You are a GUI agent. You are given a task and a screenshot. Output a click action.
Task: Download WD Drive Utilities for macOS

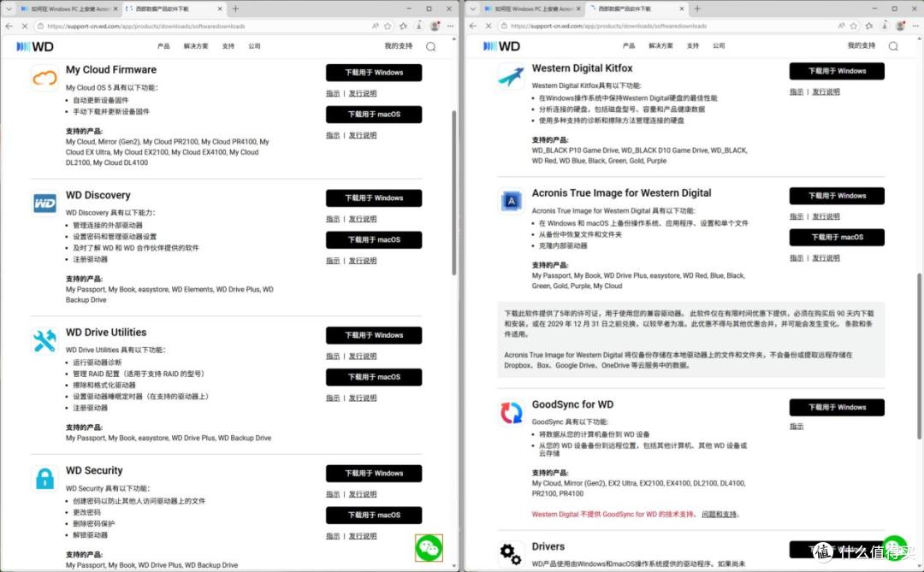[x=374, y=377]
